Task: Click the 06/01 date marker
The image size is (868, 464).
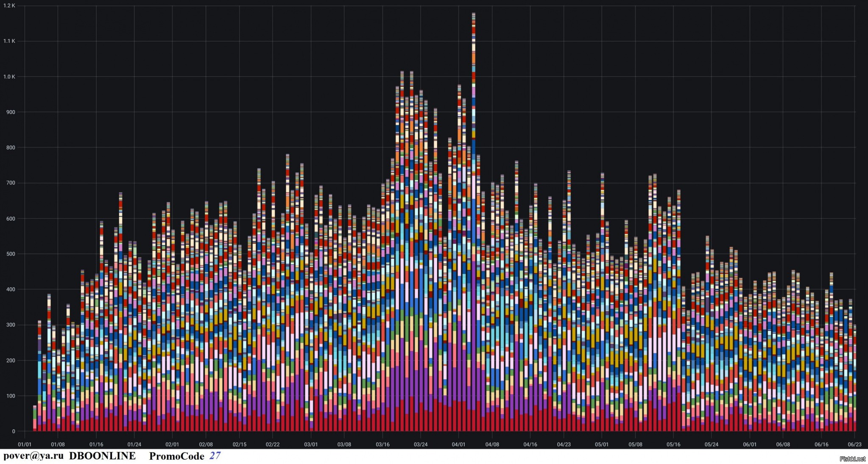Action: point(750,444)
